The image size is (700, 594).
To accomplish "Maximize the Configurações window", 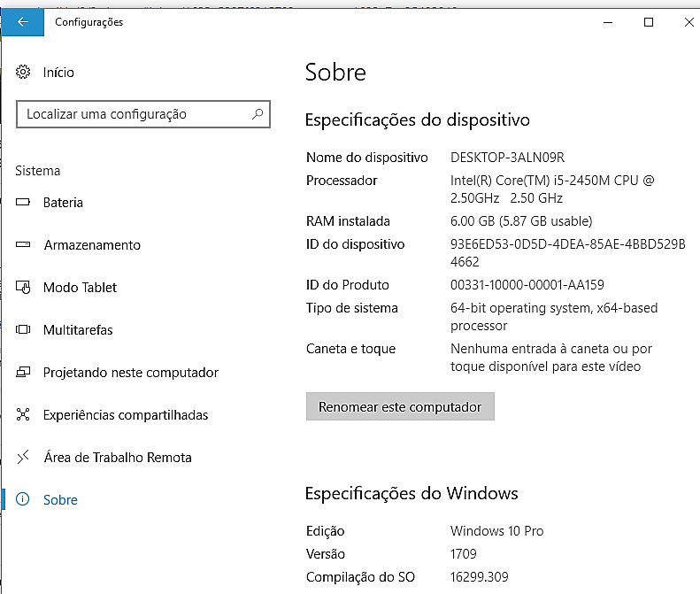I will coord(649,22).
